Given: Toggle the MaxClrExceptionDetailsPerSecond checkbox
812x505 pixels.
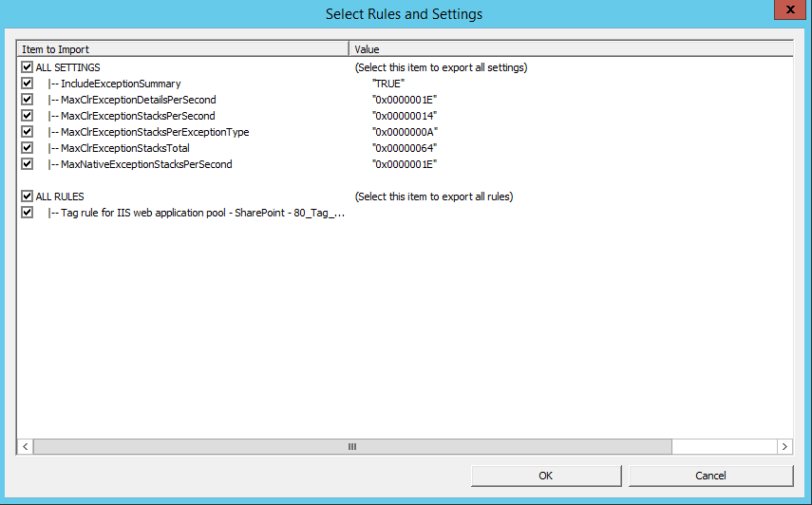Looking at the screenshot, I should tap(28, 100).
